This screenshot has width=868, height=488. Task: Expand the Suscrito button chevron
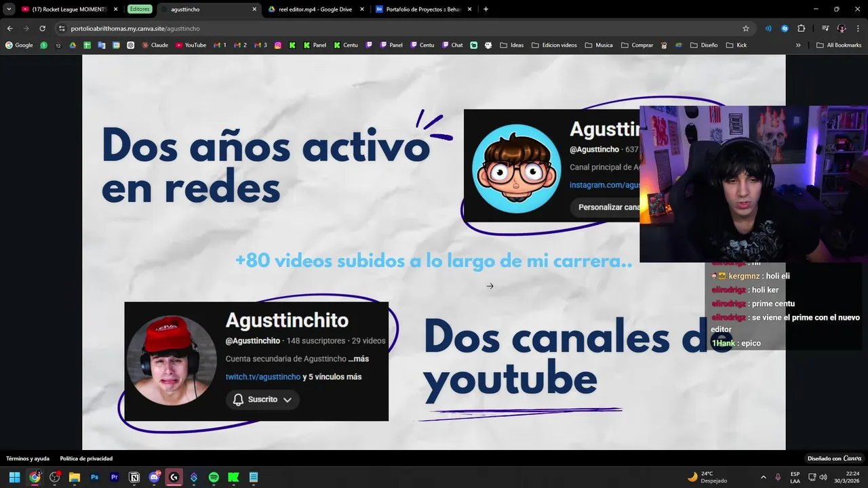[288, 400]
